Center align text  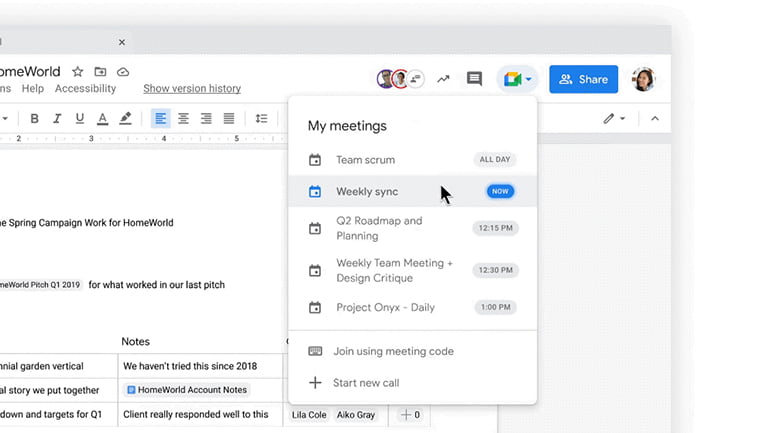coord(183,118)
